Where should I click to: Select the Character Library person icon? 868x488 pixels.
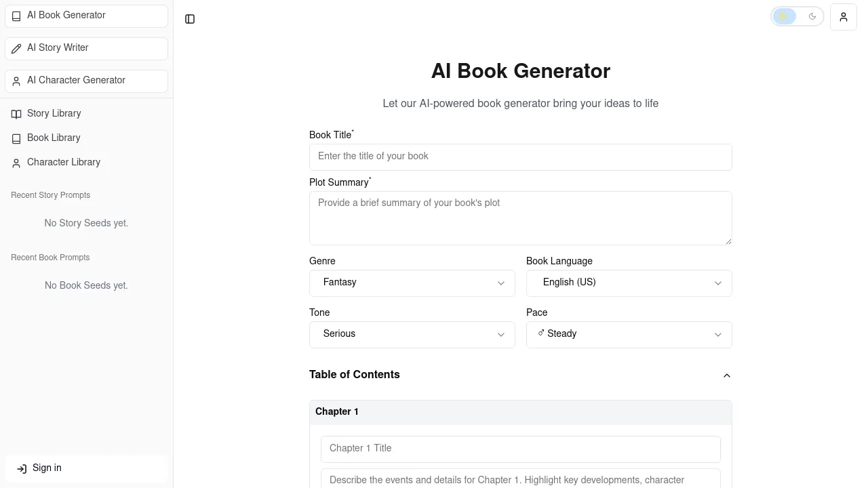pos(16,163)
